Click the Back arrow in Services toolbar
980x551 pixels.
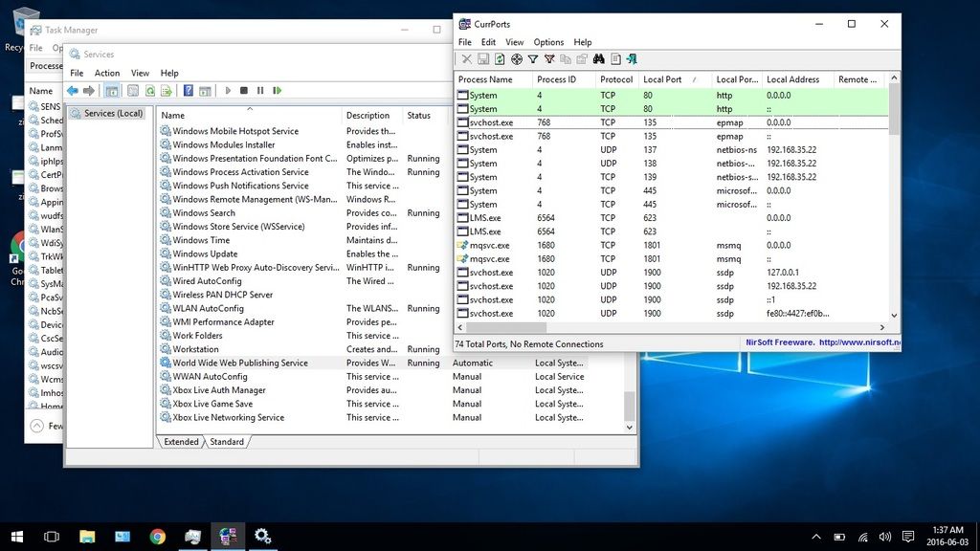pos(73,91)
